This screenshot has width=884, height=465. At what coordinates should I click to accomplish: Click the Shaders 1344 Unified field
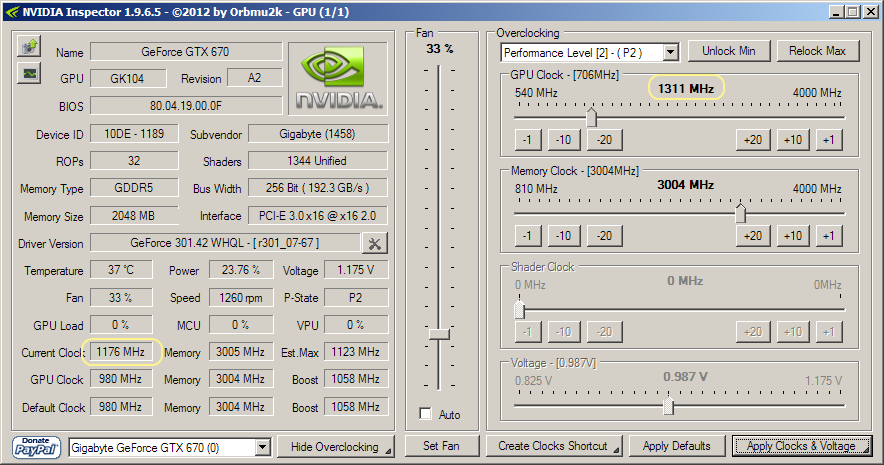coord(318,161)
